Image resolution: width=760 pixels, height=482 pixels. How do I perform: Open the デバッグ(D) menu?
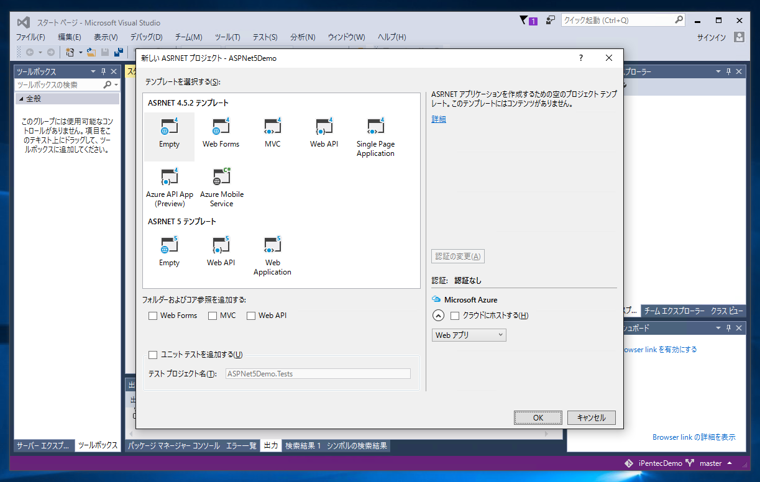click(146, 37)
